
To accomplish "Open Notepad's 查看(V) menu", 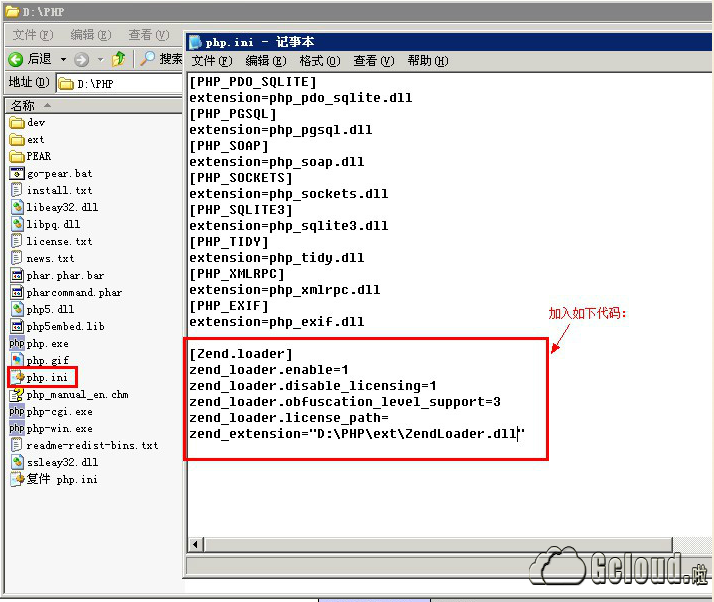I will point(374,61).
